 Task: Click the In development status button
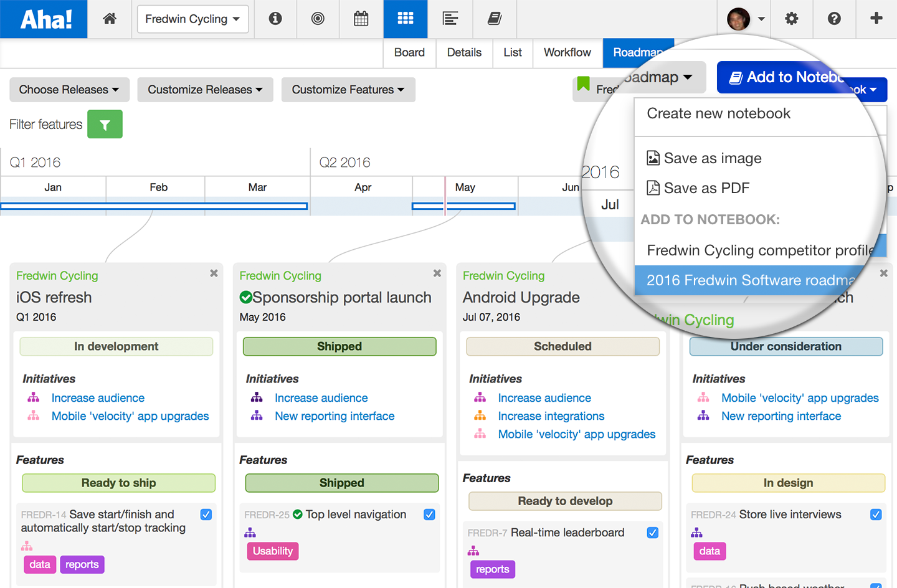point(116,346)
